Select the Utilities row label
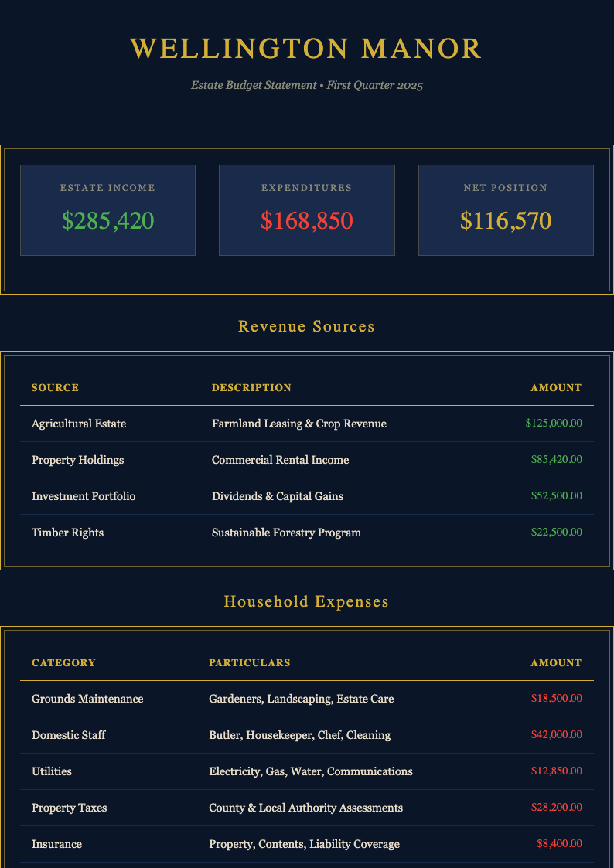The image size is (614, 868). click(x=52, y=771)
